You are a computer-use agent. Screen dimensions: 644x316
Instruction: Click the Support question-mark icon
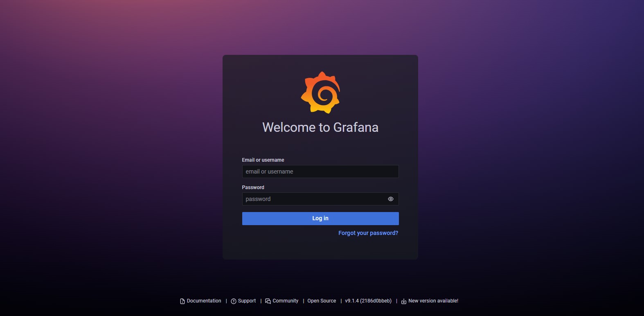[234, 301]
